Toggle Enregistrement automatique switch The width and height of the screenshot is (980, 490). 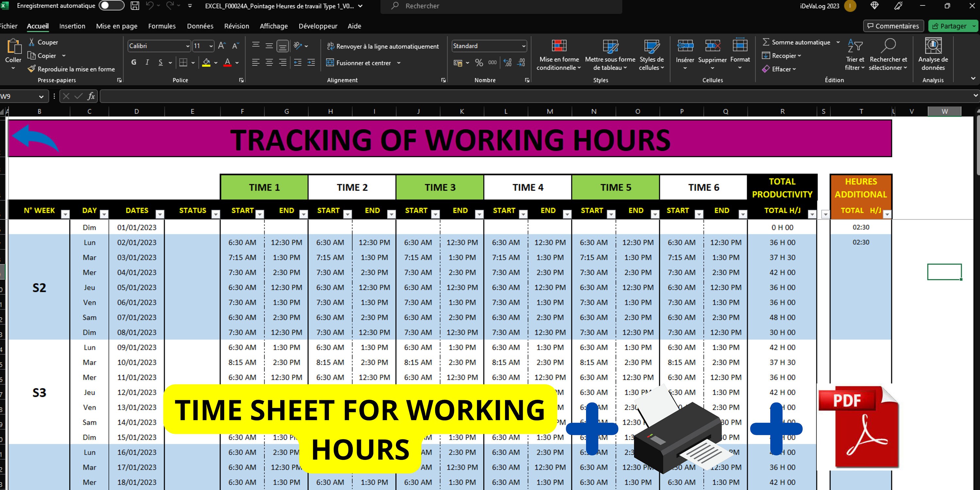(111, 6)
